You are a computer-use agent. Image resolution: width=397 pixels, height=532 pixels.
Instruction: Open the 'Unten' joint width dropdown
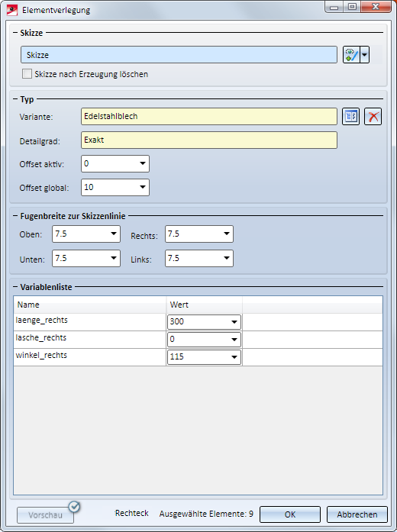coord(114,258)
